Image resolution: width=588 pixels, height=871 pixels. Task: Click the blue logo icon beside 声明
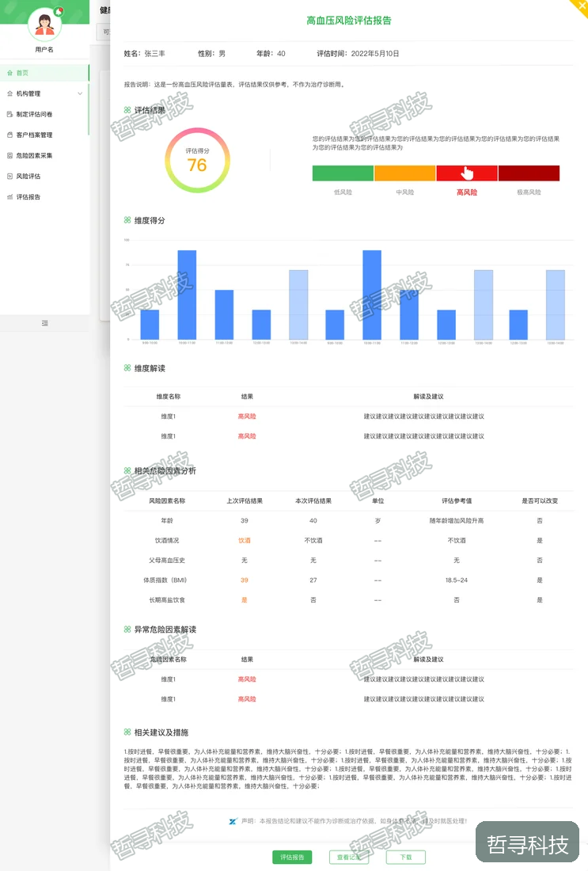tap(233, 821)
